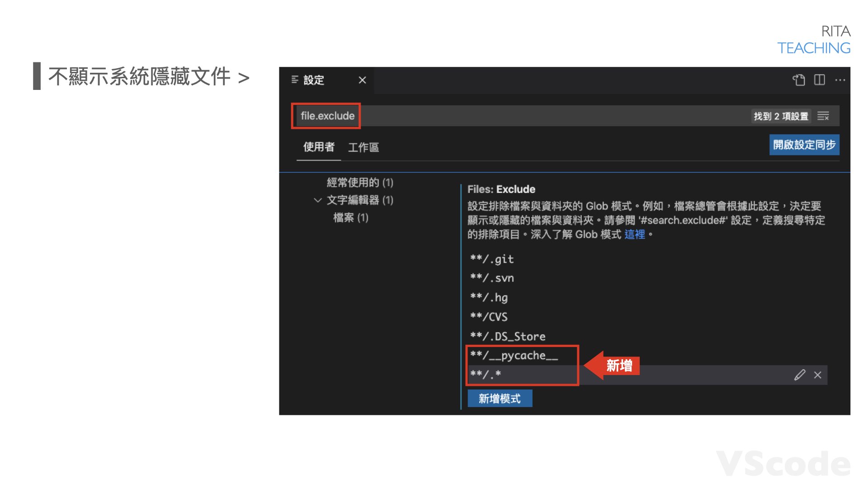The height and width of the screenshot is (488, 868).
Task: Open Settings JSON via the file icon
Action: tap(799, 80)
